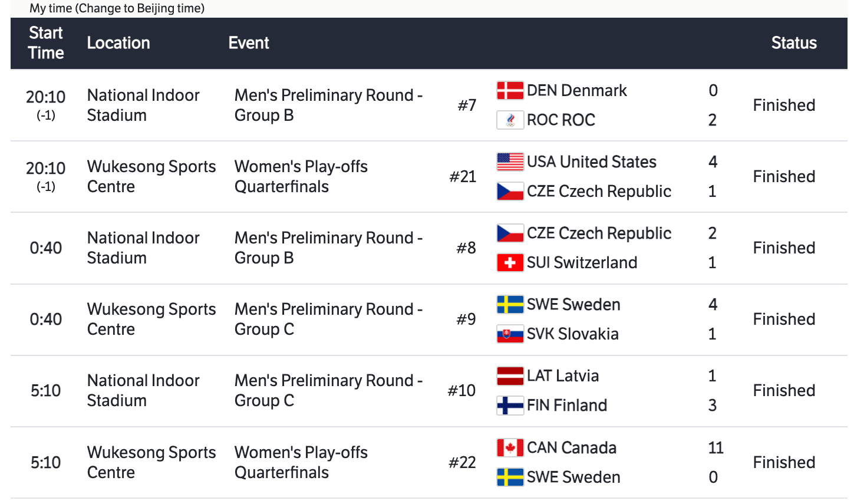Click the ROC flag icon
854x504 pixels.
pyautogui.click(x=510, y=120)
